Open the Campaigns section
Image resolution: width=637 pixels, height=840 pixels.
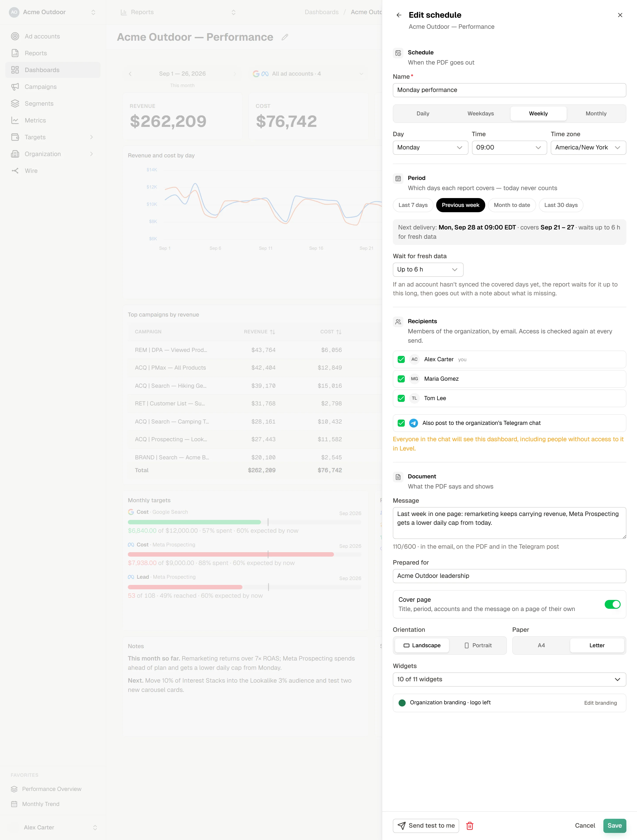[53, 87]
